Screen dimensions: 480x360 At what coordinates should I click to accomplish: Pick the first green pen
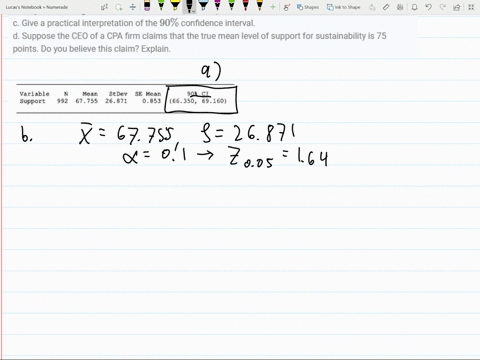point(161,6)
